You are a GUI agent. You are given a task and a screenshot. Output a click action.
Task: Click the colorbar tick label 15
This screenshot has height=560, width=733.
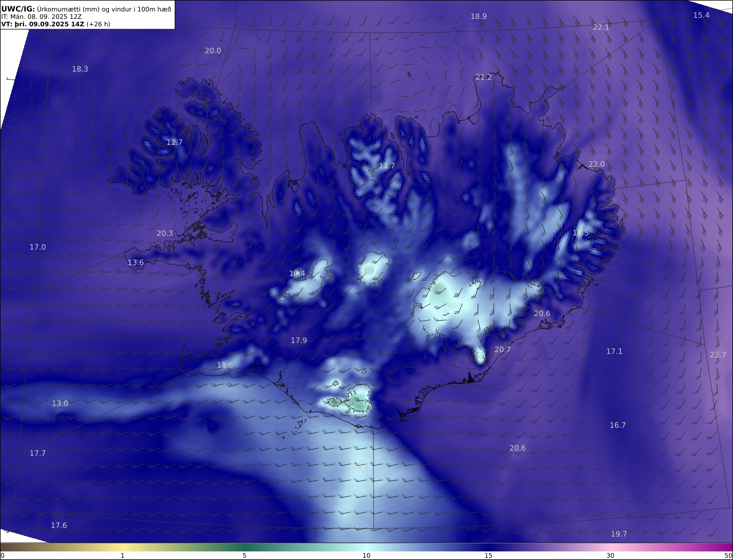pos(488,555)
